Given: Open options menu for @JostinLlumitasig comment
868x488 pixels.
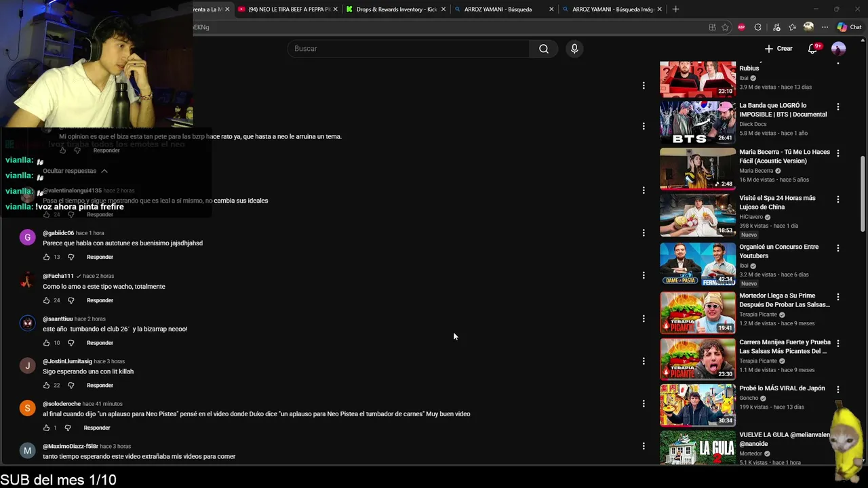Looking at the screenshot, I should [644, 361].
